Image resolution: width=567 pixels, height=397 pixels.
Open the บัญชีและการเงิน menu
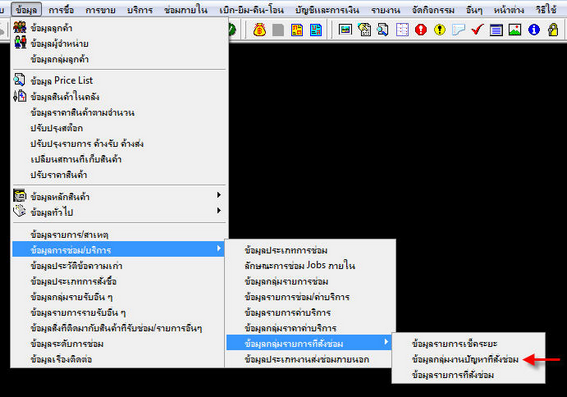pyautogui.click(x=327, y=10)
